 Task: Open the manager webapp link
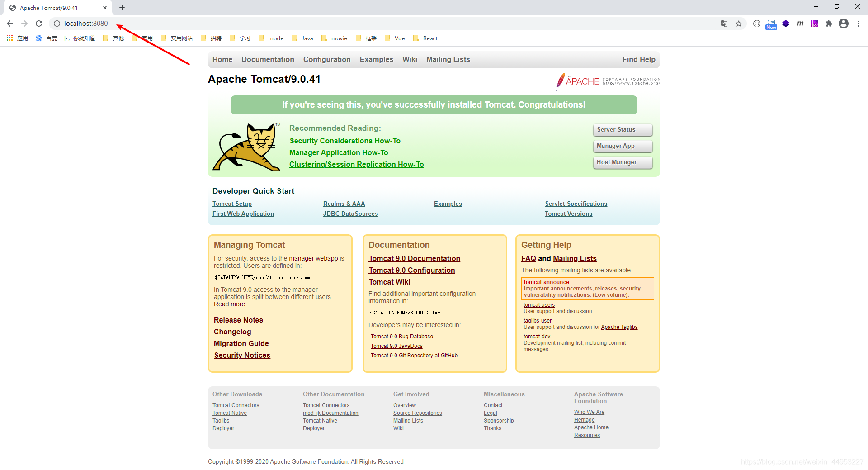tap(313, 258)
